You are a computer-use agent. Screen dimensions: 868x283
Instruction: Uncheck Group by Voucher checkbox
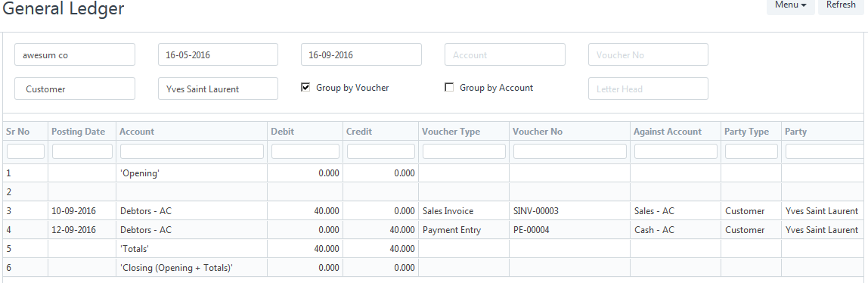pyautogui.click(x=305, y=87)
